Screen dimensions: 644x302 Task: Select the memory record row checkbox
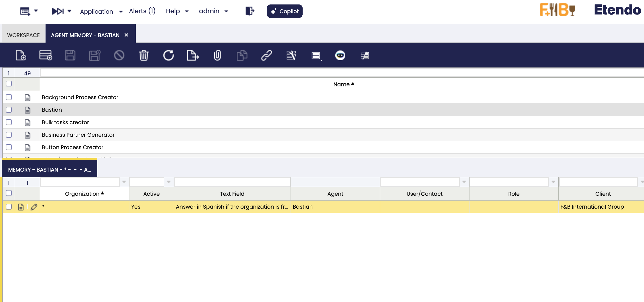(x=9, y=207)
